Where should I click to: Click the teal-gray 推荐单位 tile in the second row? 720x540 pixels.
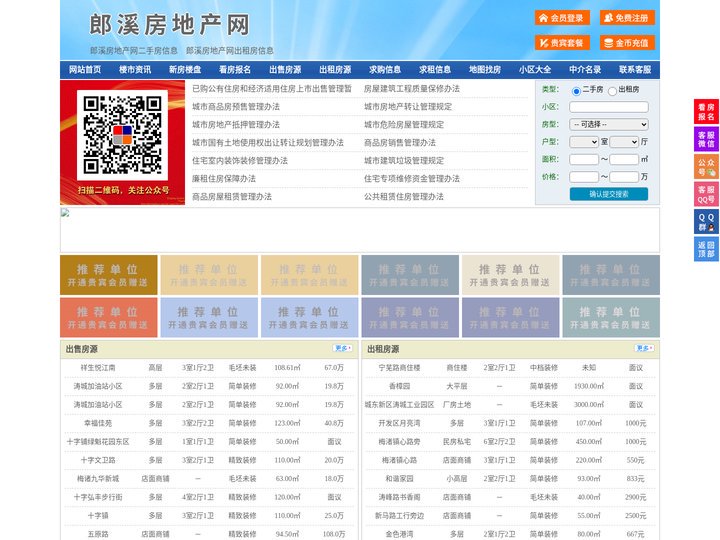click(611, 318)
